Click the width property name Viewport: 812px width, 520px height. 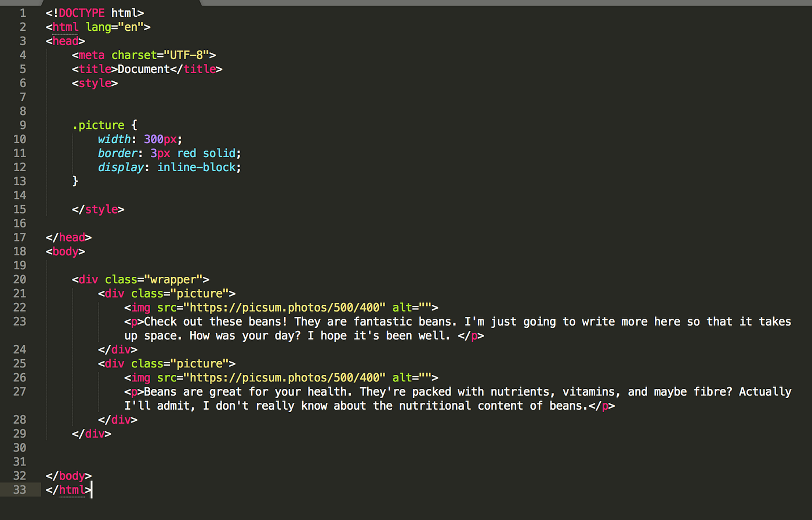(x=114, y=139)
